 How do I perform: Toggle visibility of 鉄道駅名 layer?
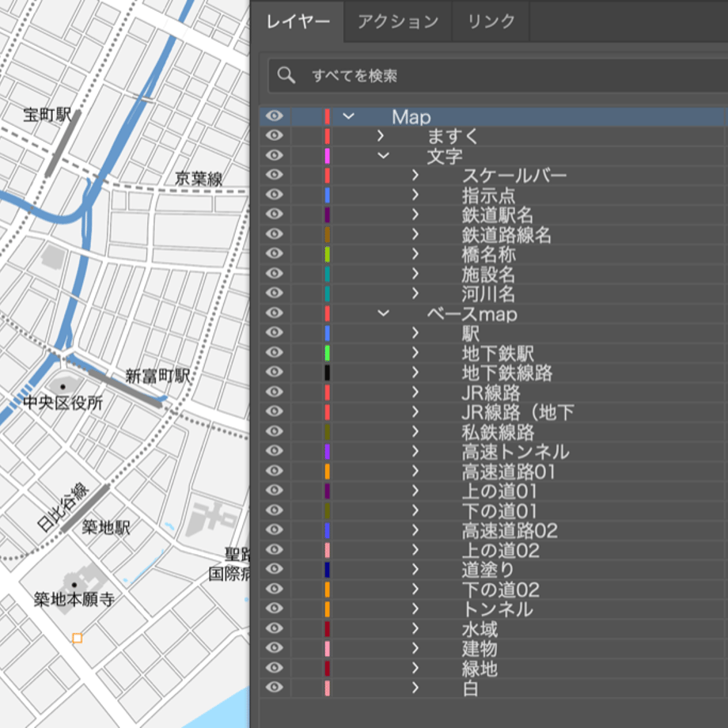click(x=275, y=214)
